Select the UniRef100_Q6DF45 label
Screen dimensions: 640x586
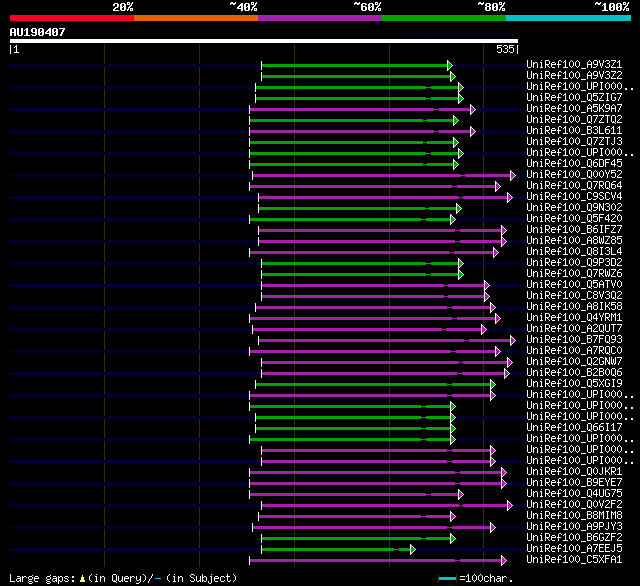pos(574,164)
